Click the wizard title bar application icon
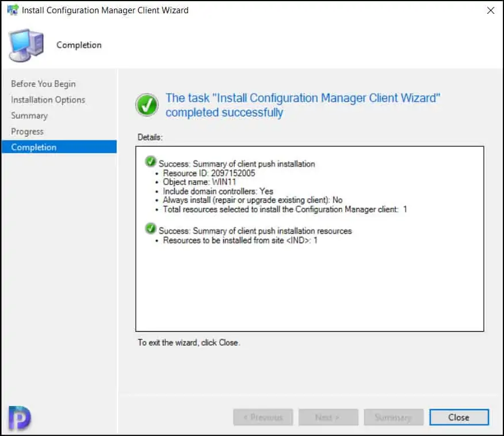Viewport: 504px width, 436px height. click(12, 10)
